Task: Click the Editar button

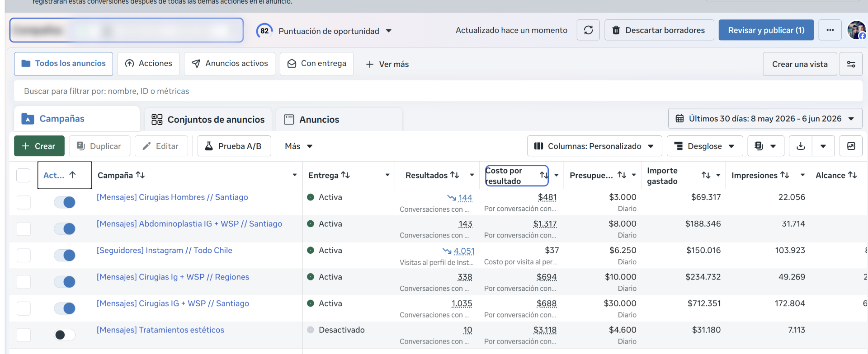Action: (x=161, y=146)
